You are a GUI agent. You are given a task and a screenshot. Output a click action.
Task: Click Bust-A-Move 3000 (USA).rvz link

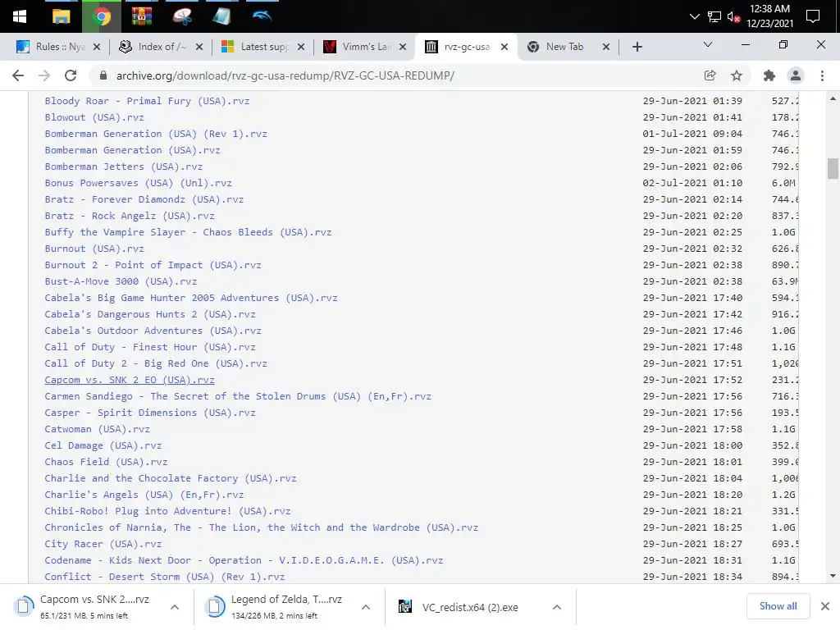coord(121,281)
